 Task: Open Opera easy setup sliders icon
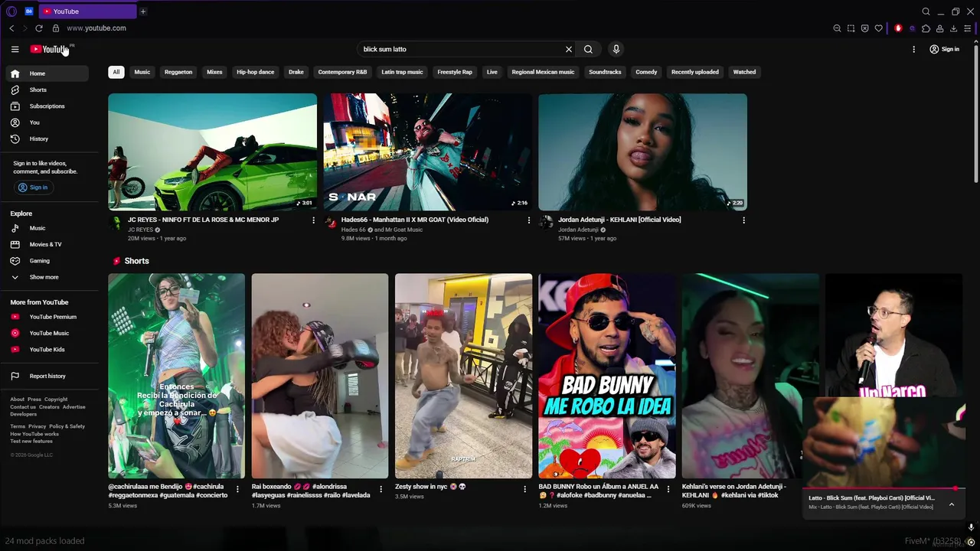pyautogui.click(x=968, y=28)
